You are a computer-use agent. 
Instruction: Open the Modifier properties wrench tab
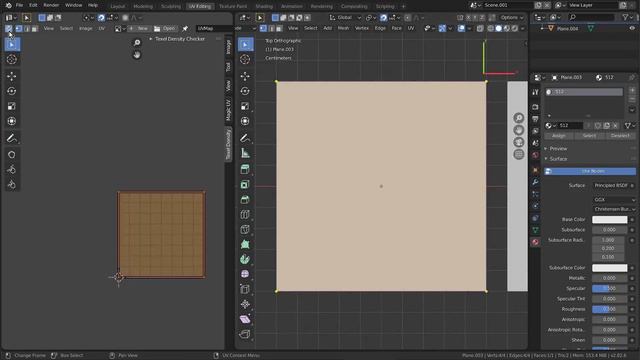[x=535, y=182]
